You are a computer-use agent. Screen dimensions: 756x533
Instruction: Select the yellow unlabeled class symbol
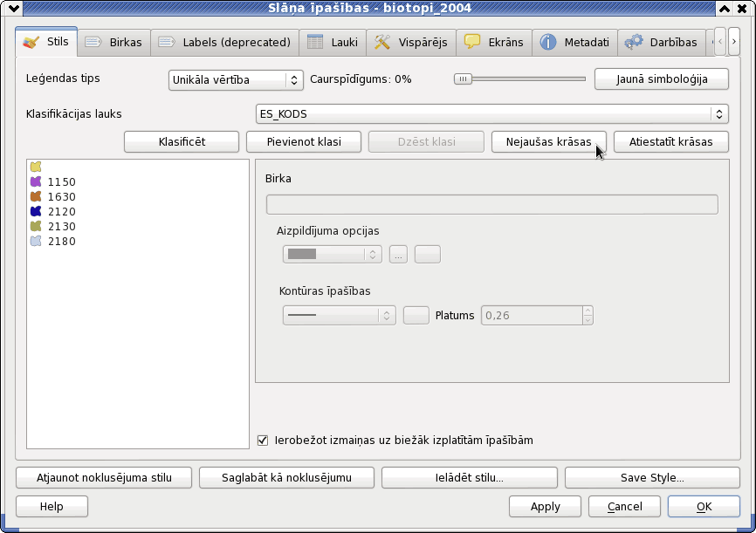(x=36, y=167)
